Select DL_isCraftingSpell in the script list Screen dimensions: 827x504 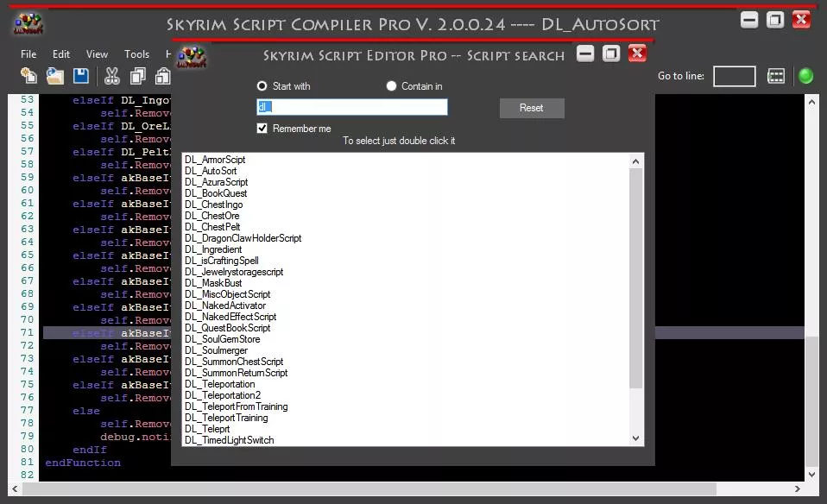pyautogui.click(x=222, y=261)
